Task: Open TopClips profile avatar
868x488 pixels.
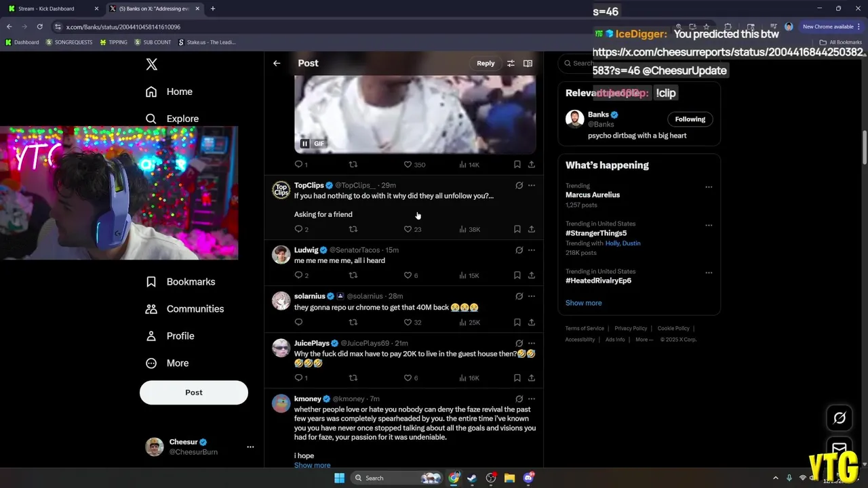Action: click(281, 190)
